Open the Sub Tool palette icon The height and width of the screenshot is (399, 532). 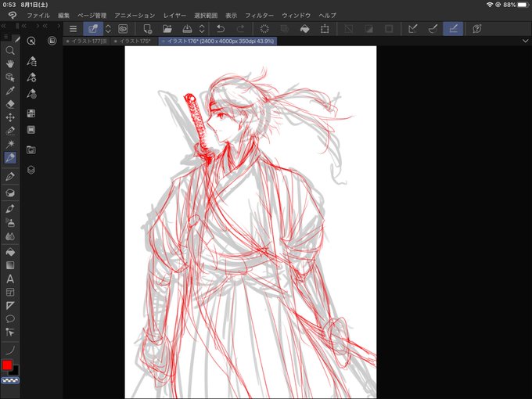(x=31, y=61)
